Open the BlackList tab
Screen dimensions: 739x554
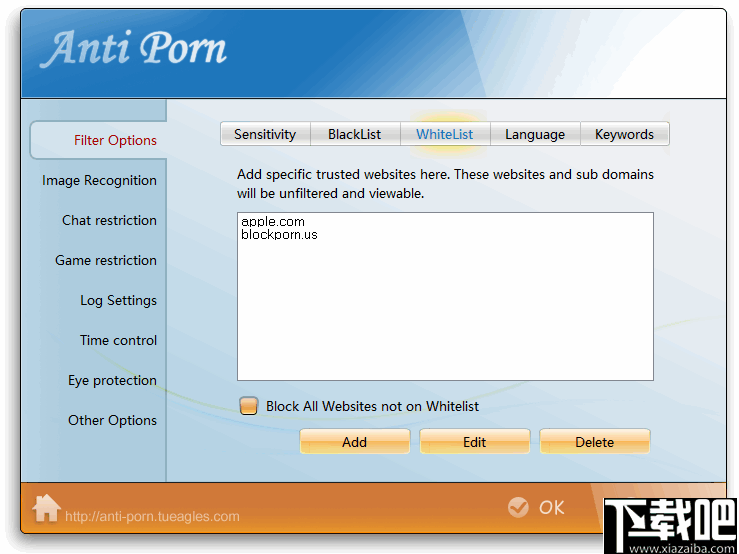pos(355,134)
